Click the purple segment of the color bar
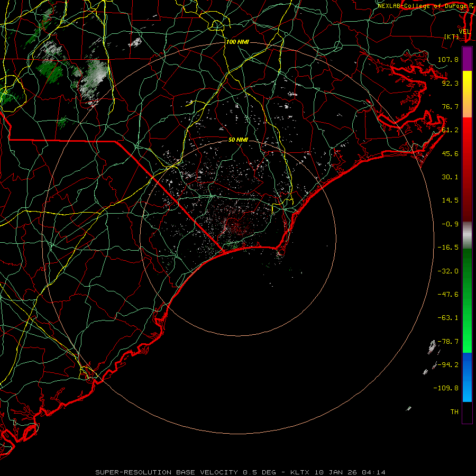 tap(467, 59)
